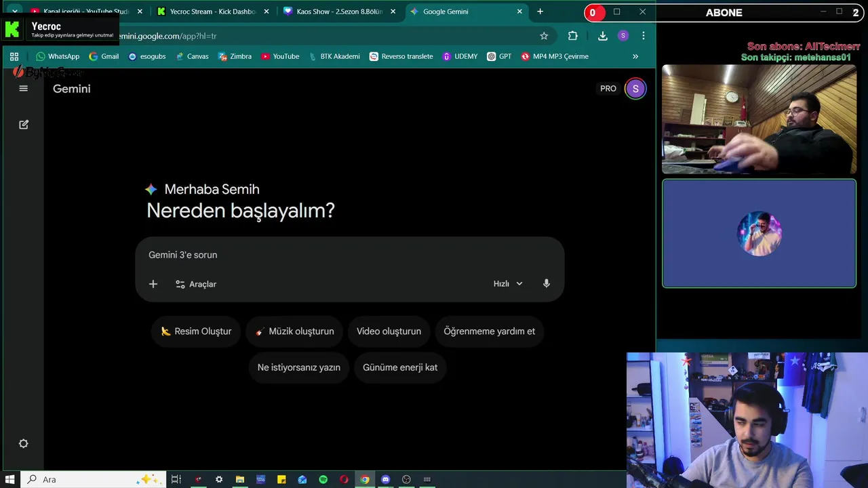Open the YouTube bookmark
Viewport: 868px width, 488px height.
[x=280, y=56]
